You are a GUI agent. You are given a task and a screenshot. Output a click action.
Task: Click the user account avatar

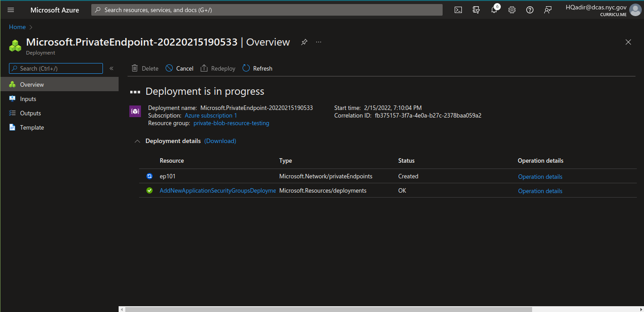tap(635, 10)
